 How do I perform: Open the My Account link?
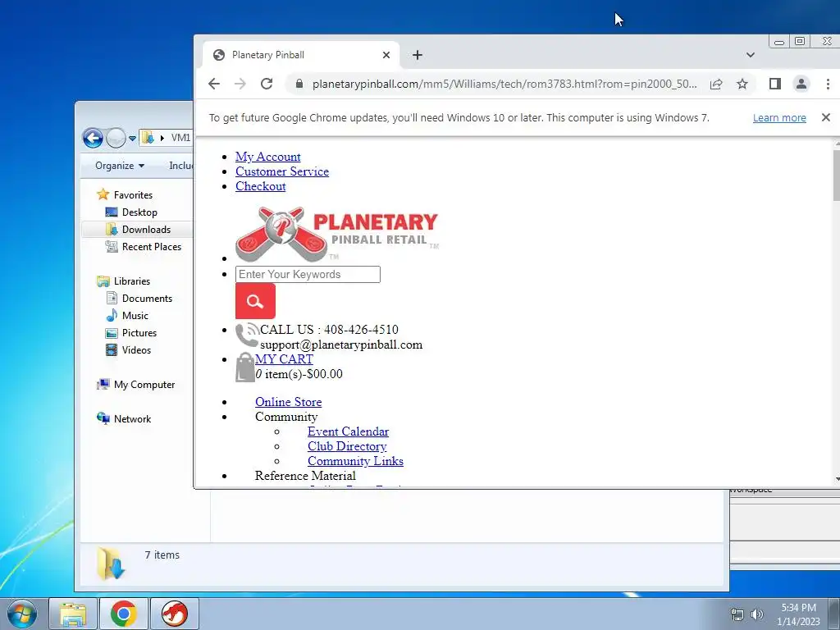pos(268,157)
